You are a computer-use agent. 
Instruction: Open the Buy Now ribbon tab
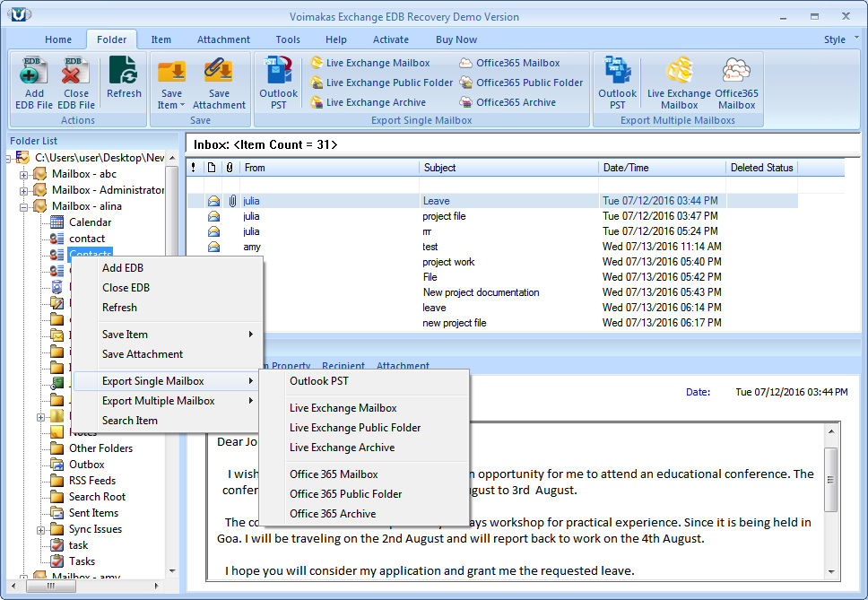pos(456,39)
